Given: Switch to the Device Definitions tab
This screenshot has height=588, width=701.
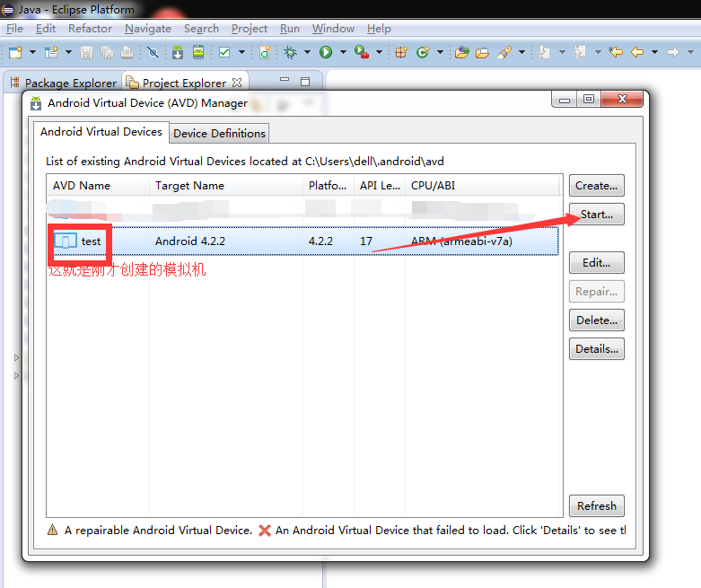Looking at the screenshot, I should pyautogui.click(x=219, y=133).
